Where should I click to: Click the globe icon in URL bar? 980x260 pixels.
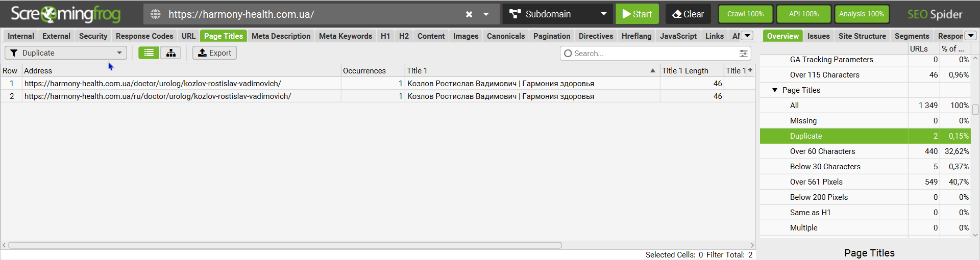tap(156, 14)
